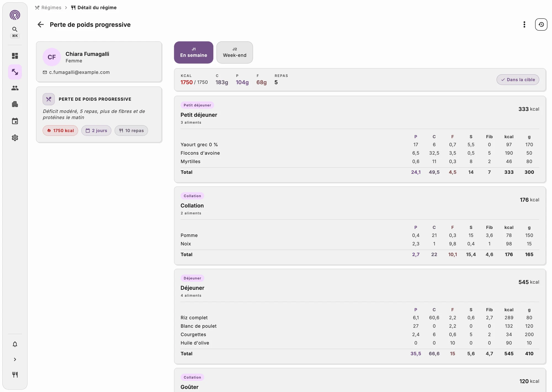Image resolution: width=552 pixels, height=392 pixels.
Task: Click Chiara Fumagalli client name
Action: coord(87,54)
